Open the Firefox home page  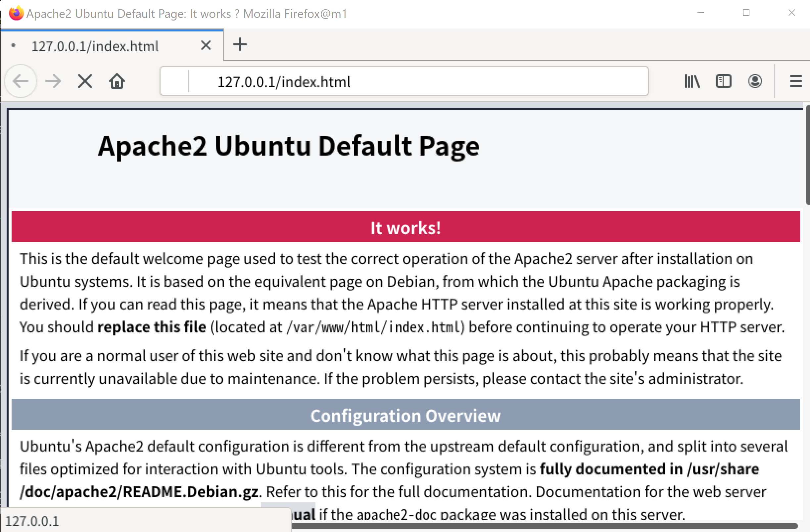point(117,81)
